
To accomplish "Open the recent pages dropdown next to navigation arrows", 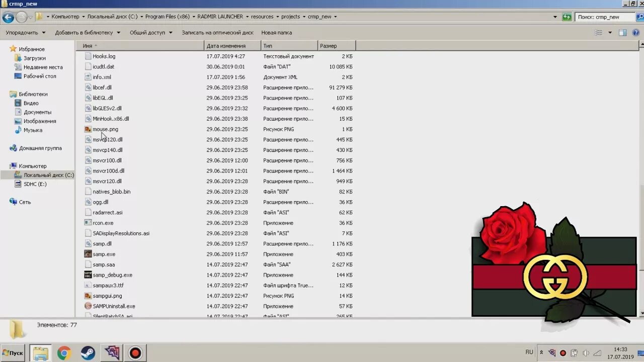I will [30, 17].
